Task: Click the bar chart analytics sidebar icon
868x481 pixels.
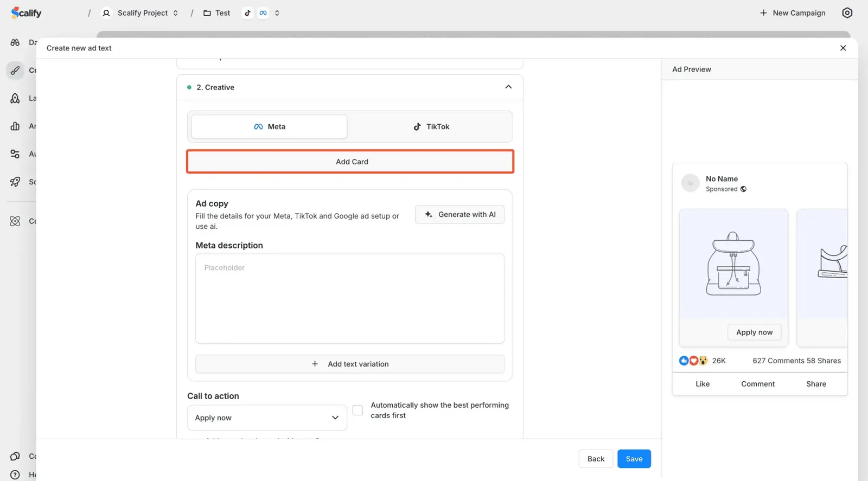Action: [15, 126]
